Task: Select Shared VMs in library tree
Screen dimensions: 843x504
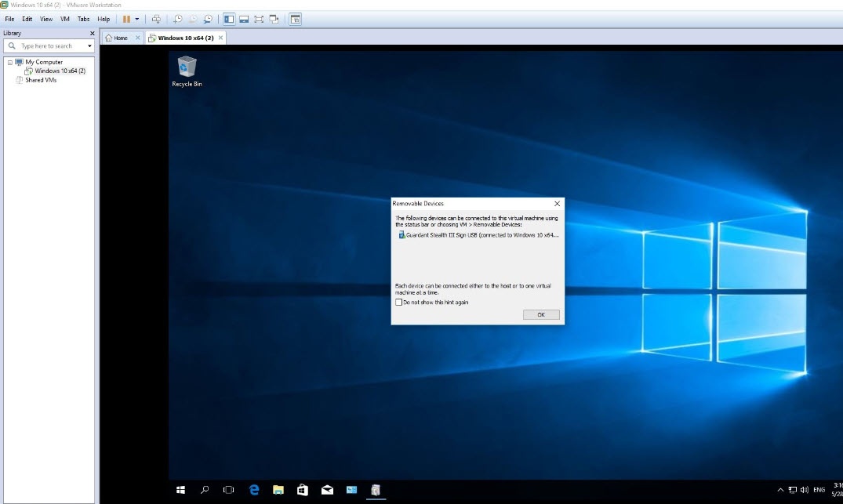Action: [41, 80]
